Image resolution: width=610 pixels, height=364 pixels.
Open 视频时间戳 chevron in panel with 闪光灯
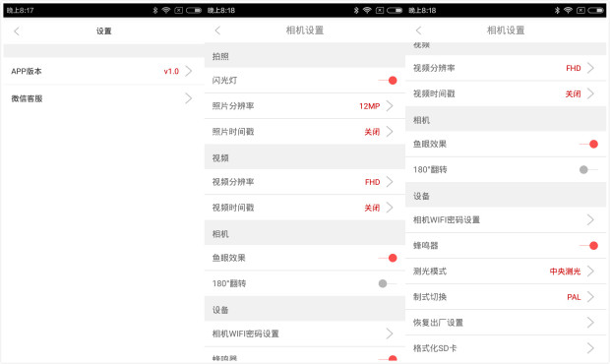pos(390,208)
